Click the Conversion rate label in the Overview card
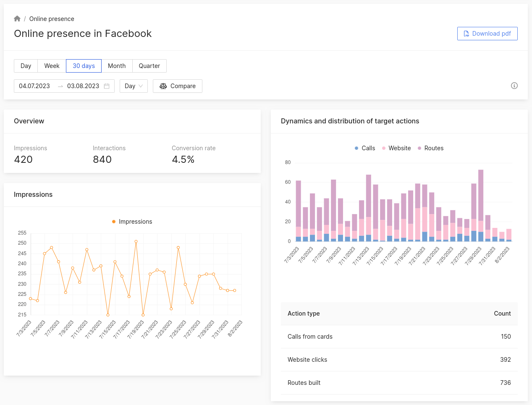Image resolution: width=532 pixels, height=405 pixels. pyautogui.click(x=194, y=148)
